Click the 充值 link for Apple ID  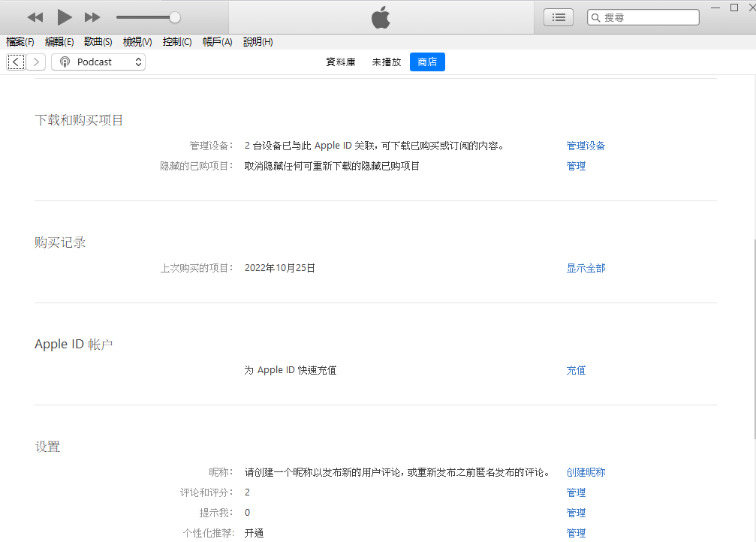[x=576, y=370]
